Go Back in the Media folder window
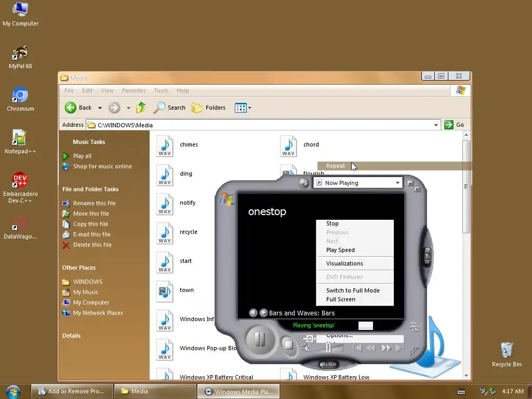Image resolution: width=532 pixels, height=399 pixels. coord(78,108)
